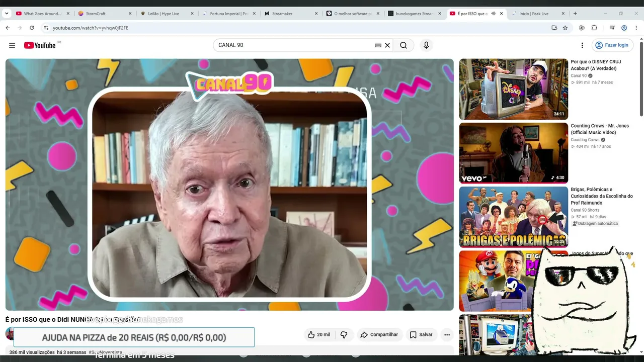
Task: Click the Compartilhar share button
Action: 379,335
